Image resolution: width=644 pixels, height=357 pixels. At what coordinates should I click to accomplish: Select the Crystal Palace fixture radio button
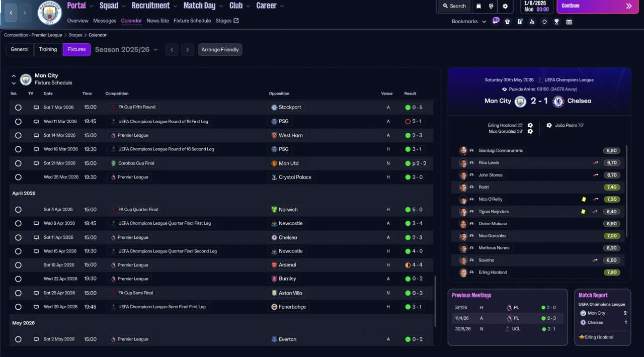18,177
